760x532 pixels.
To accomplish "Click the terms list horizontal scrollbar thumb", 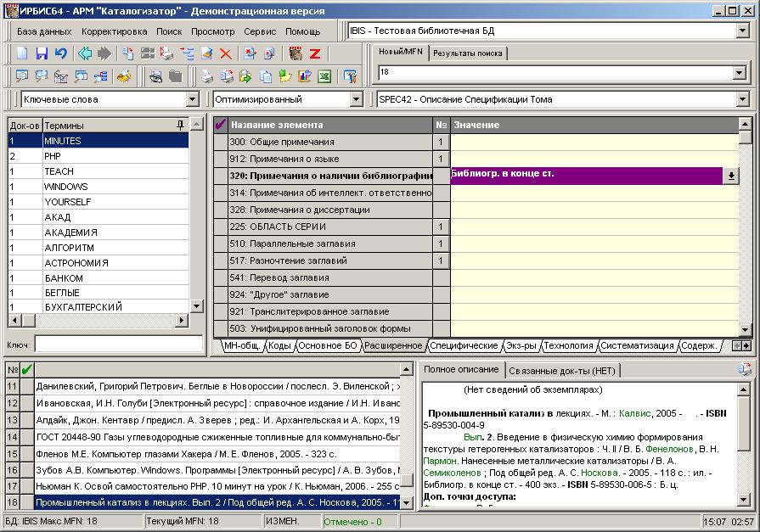I will tap(29, 320).
